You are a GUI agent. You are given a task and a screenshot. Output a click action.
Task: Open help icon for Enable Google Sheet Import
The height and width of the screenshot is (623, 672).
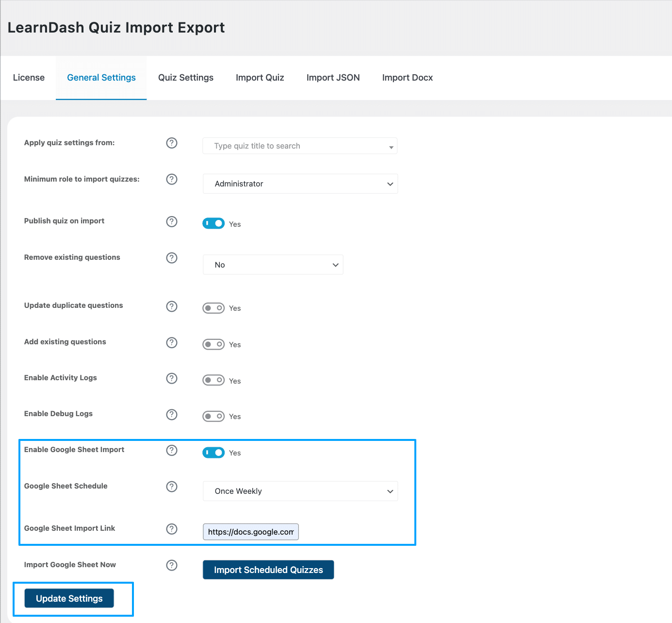coord(172,451)
